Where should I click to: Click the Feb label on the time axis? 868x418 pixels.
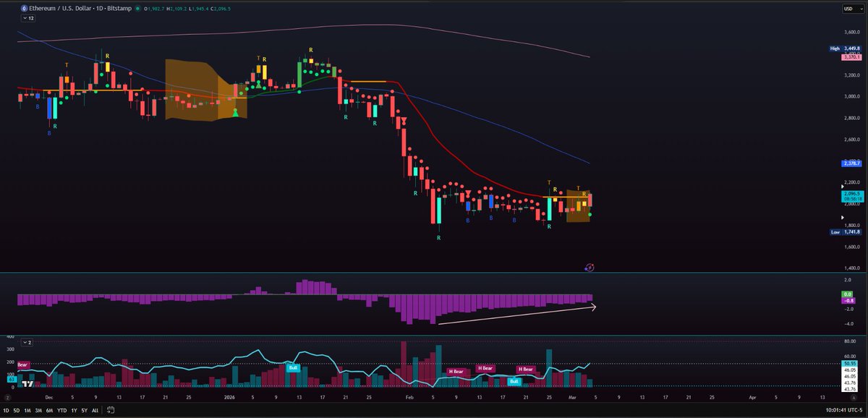point(409,397)
